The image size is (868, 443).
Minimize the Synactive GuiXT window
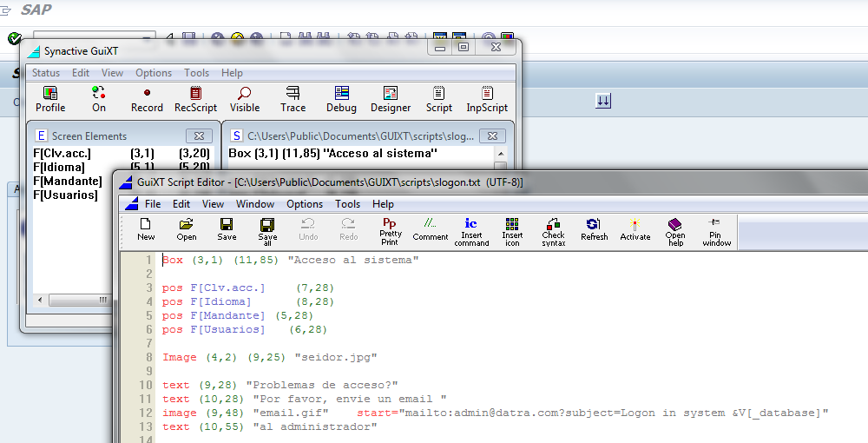point(441,47)
